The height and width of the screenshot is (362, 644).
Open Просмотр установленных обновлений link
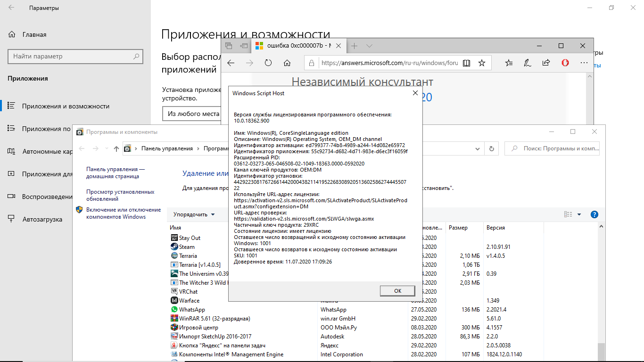click(x=120, y=195)
